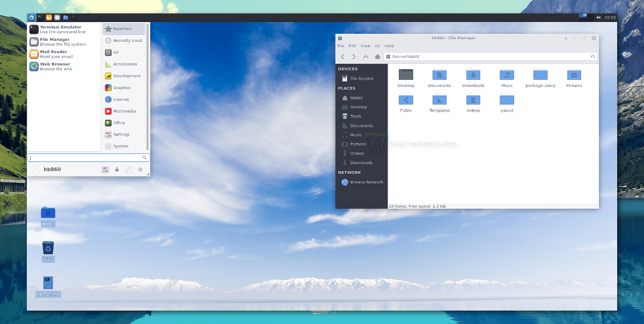Click the log out icon in the menu
Screen dimensions: 644x324
(x=141, y=169)
